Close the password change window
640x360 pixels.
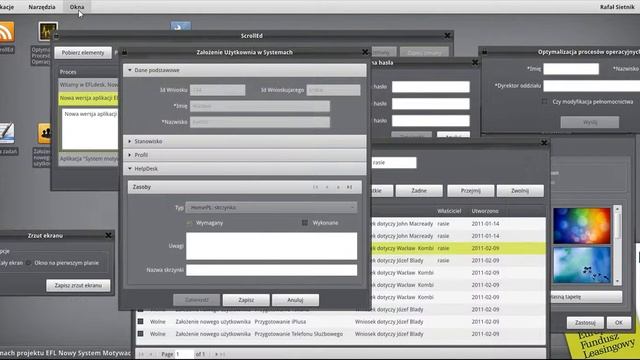(x=475, y=62)
